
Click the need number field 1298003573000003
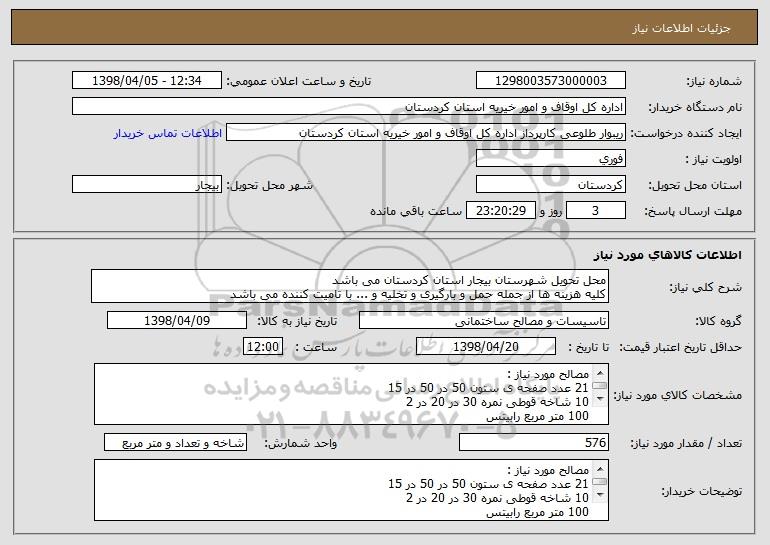click(550, 81)
